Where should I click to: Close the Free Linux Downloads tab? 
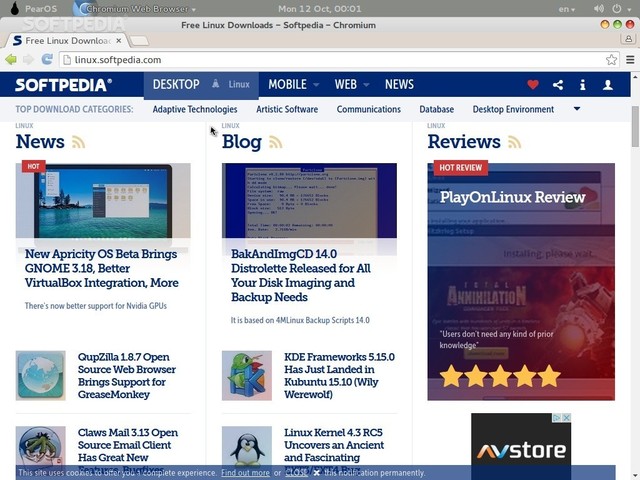point(118,40)
